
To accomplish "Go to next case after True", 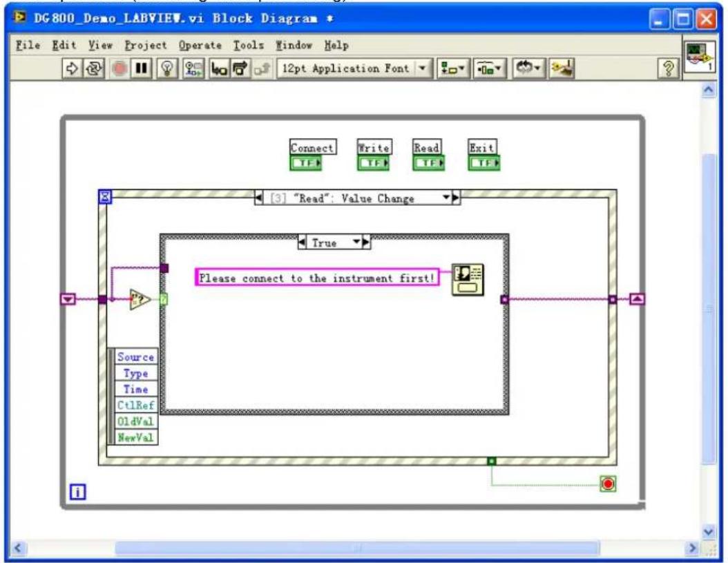I will coord(366,242).
